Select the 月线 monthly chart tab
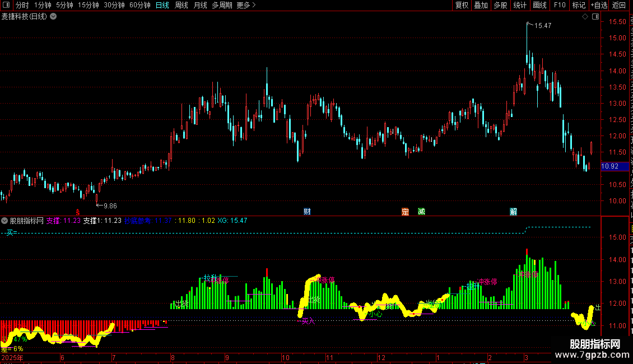The width and height of the screenshot is (633, 364). 200,5
